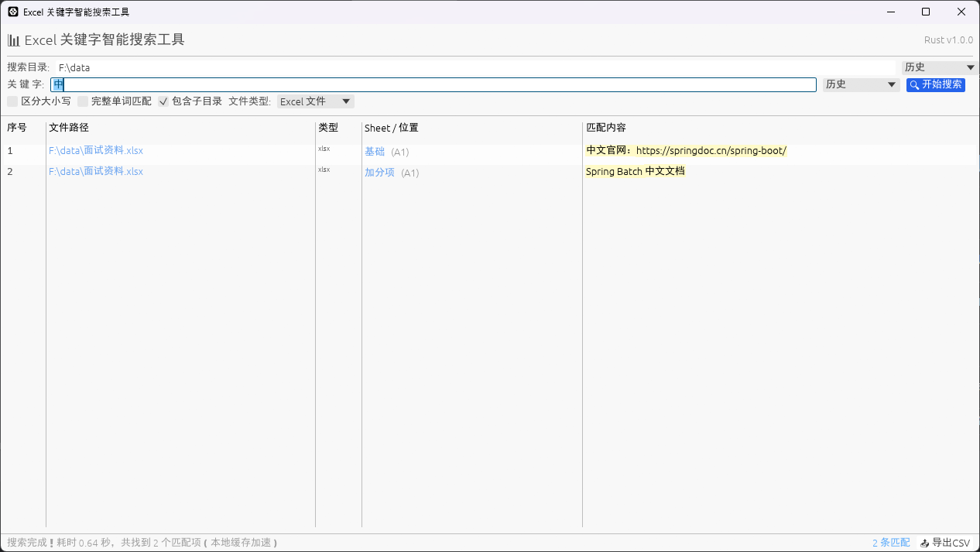This screenshot has width=980, height=552.
Task: Click into the 关键字 keyword input field
Action: (x=433, y=84)
